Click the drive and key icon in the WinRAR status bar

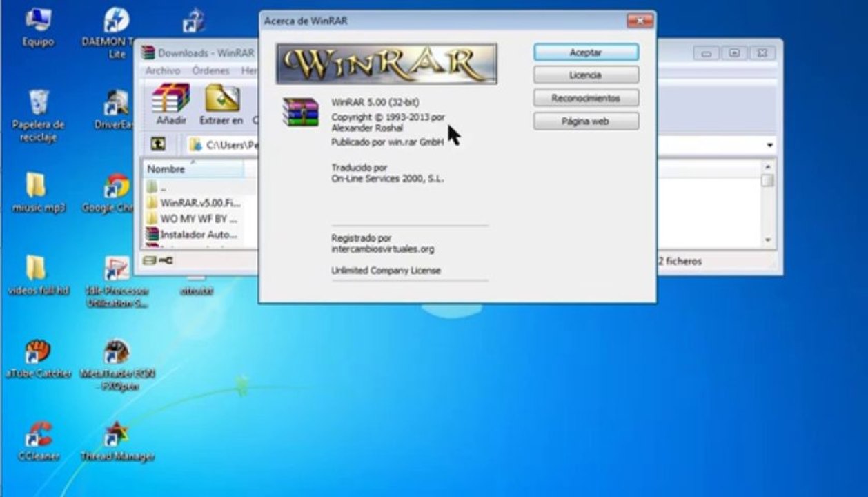tap(158, 260)
